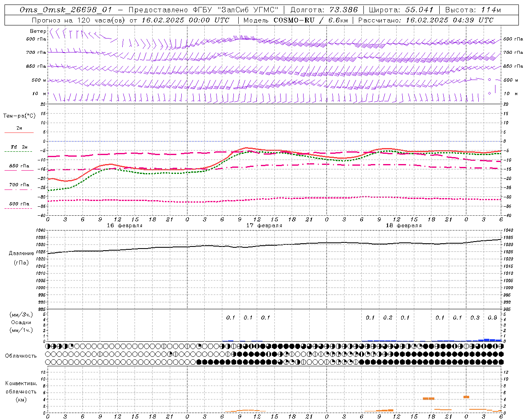The height and width of the screenshot is (420, 525).
Task: Click the Модель COSMO-RU / 6.6км text
Action: point(295,20)
